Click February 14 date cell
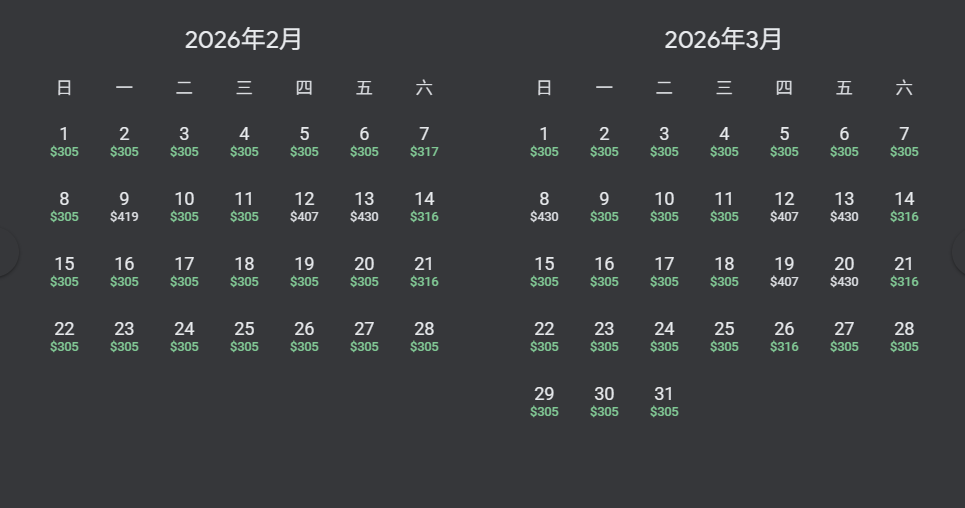Screen dimensions: 965x508 [x=424, y=206]
